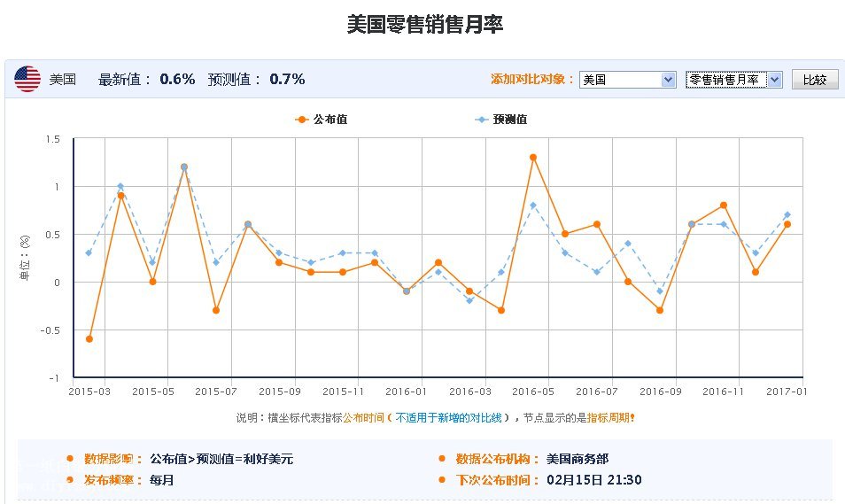Click the 最新值 0.6% value in the header

click(x=177, y=79)
